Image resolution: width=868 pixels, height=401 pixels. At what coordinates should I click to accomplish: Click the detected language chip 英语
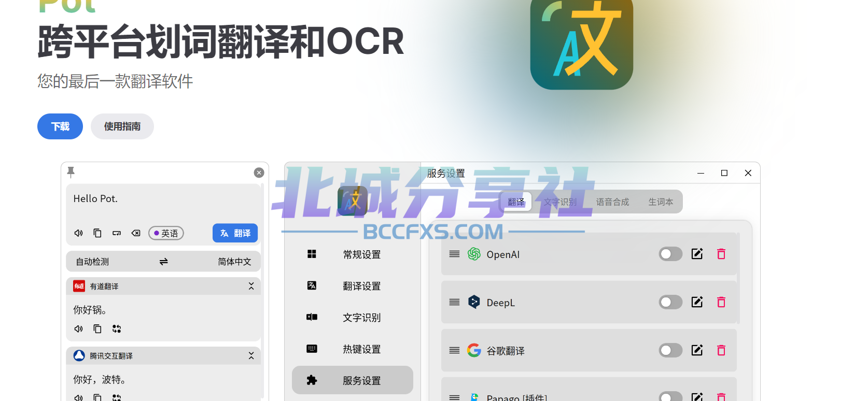[x=166, y=233]
